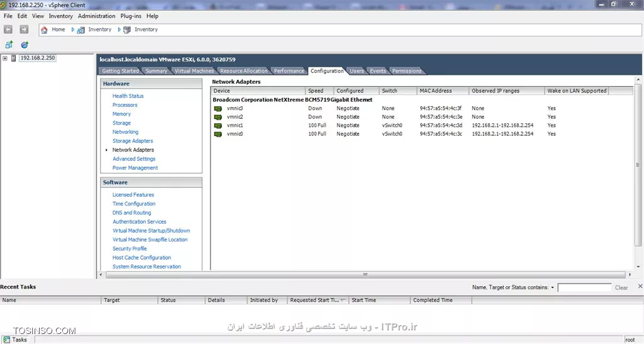Open Virtual Machine Startup/Shutdown link
This screenshot has height=344, width=644.
pos(151,231)
